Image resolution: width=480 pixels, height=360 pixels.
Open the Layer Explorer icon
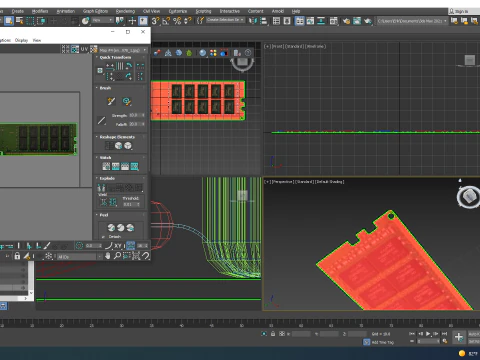click(x=287, y=21)
